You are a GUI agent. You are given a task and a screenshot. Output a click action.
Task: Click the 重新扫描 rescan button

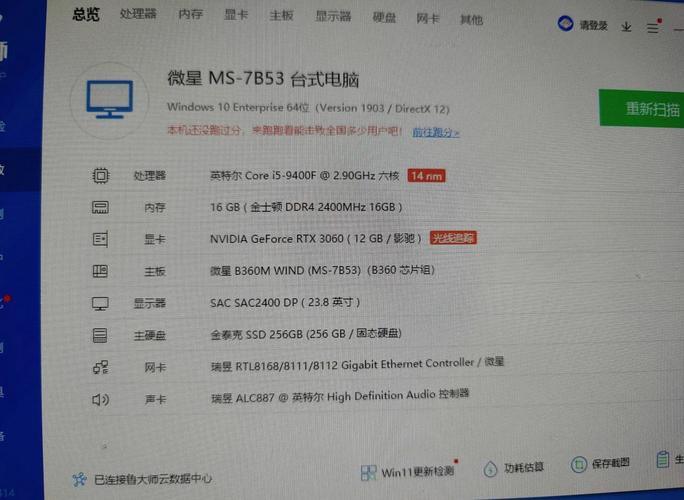pyautogui.click(x=642, y=108)
